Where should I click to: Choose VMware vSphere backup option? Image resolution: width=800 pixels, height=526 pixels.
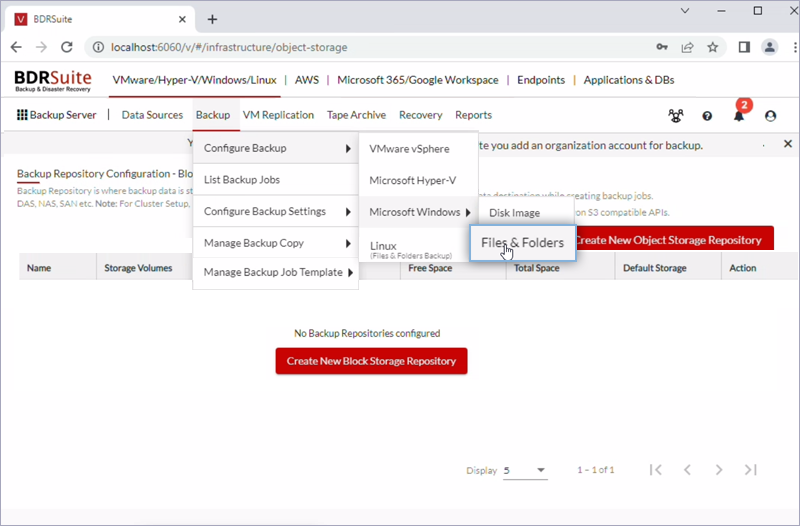pos(419,149)
